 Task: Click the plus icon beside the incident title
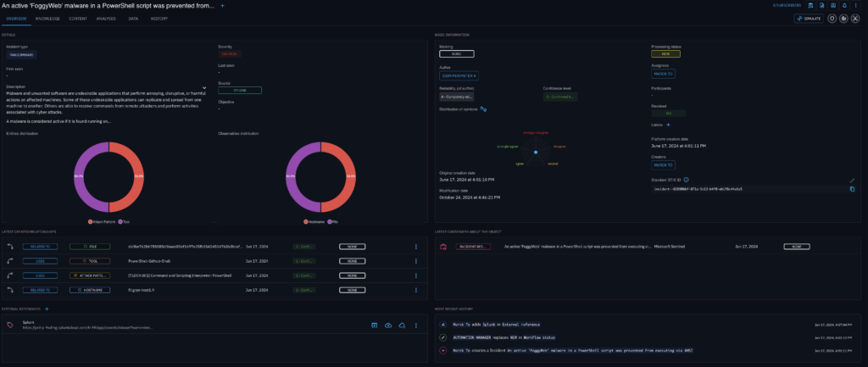click(x=223, y=6)
